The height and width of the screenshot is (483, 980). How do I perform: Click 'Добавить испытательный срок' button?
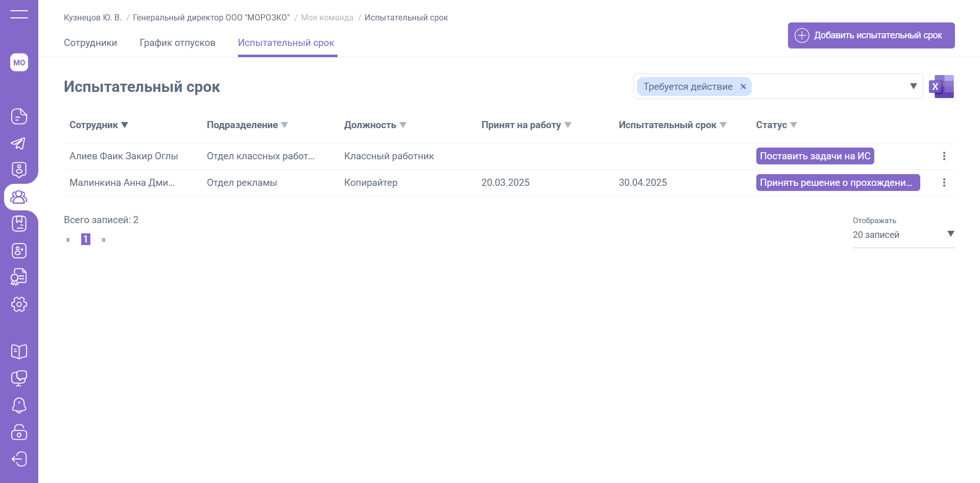coord(871,35)
